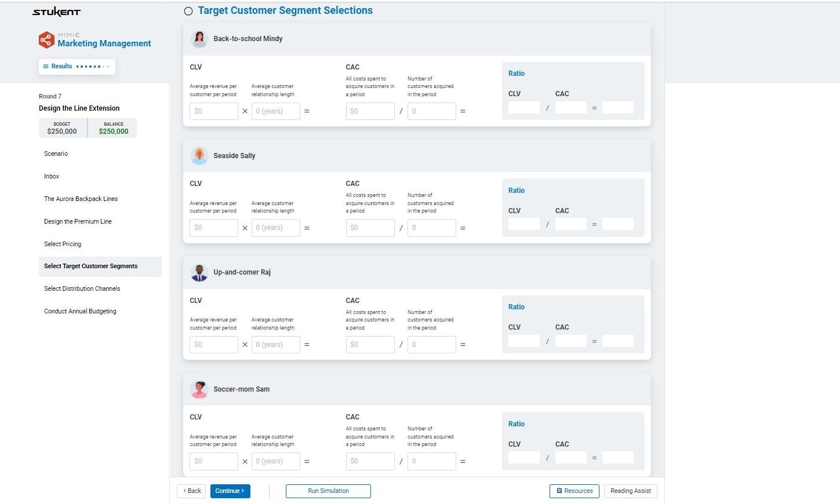The width and height of the screenshot is (840, 504).
Task: Click Run Simulation
Action: click(x=328, y=491)
